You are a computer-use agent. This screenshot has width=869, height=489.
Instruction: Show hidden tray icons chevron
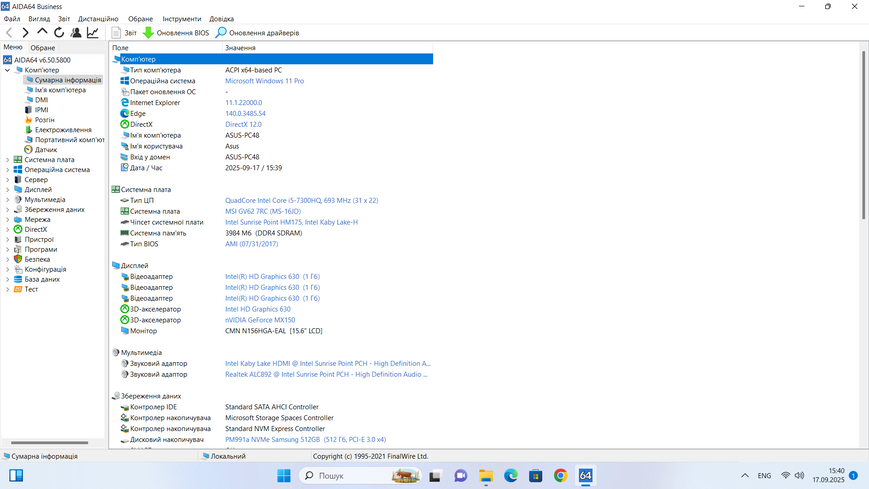click(745, 476)
